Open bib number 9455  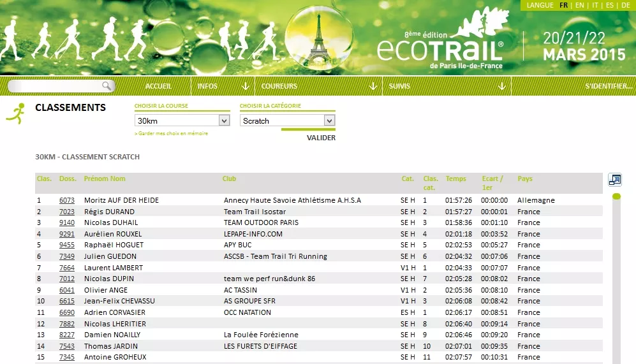(x=67, y=245)
